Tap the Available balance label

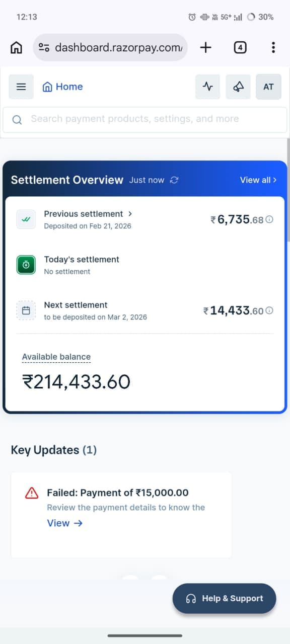56,357
